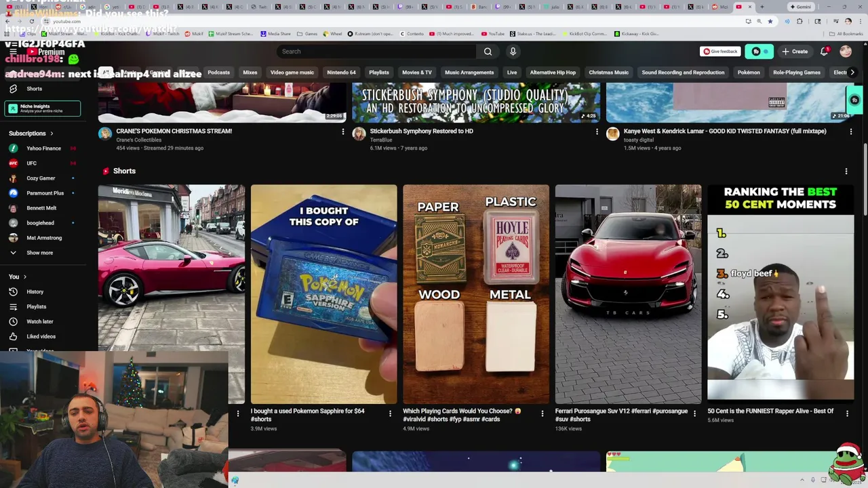
Task: Open the account avatar menu
Action: coord(846,52)
